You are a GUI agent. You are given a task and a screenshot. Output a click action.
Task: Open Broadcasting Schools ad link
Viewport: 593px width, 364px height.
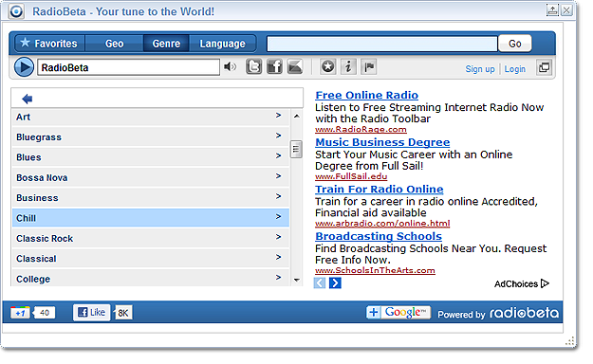379,236
